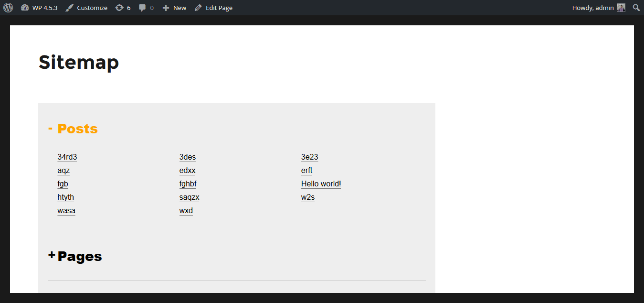
Task: Click the 0 comments count
Action: pos(152,8)
